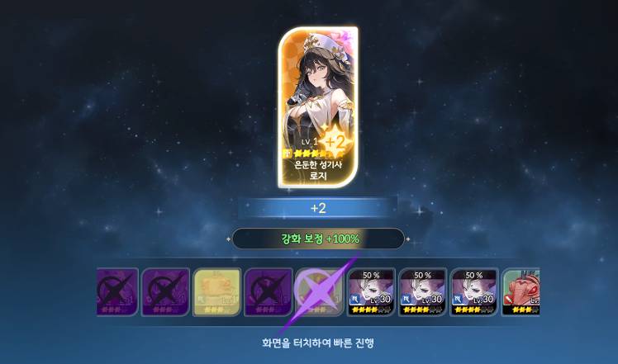Select the last 50 % Lv.30 material card
Screen dimensions: 618x364
point(474,292)
